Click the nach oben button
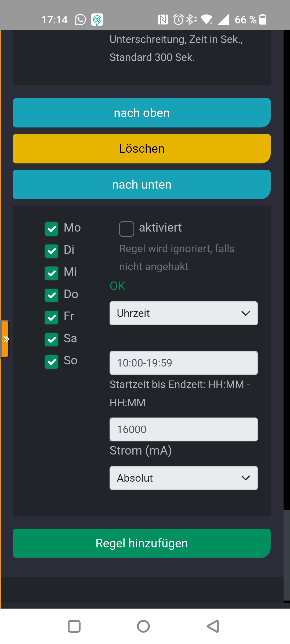The width and height of the screenshot is (290, 644). [x=142, y=113]
